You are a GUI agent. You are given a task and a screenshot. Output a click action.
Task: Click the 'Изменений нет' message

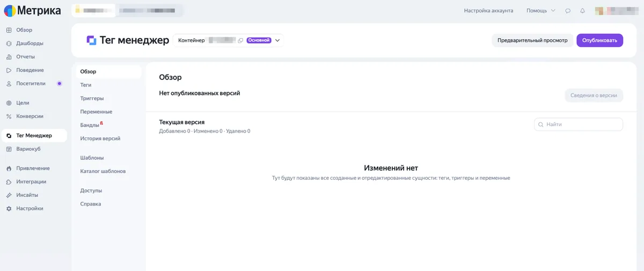(391, 168)
